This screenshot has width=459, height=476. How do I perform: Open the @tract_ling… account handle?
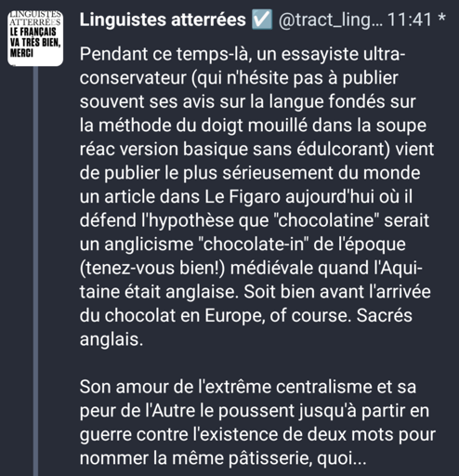point(331,20)
